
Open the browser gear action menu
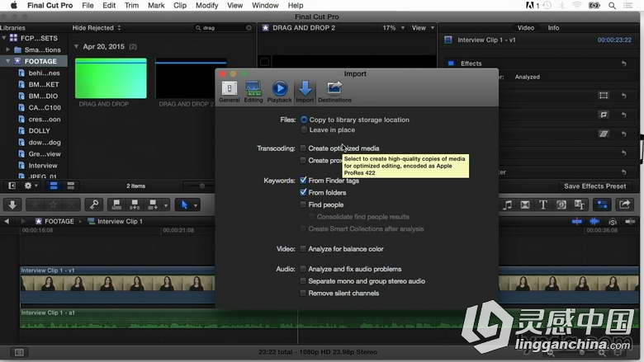point(31,186)
